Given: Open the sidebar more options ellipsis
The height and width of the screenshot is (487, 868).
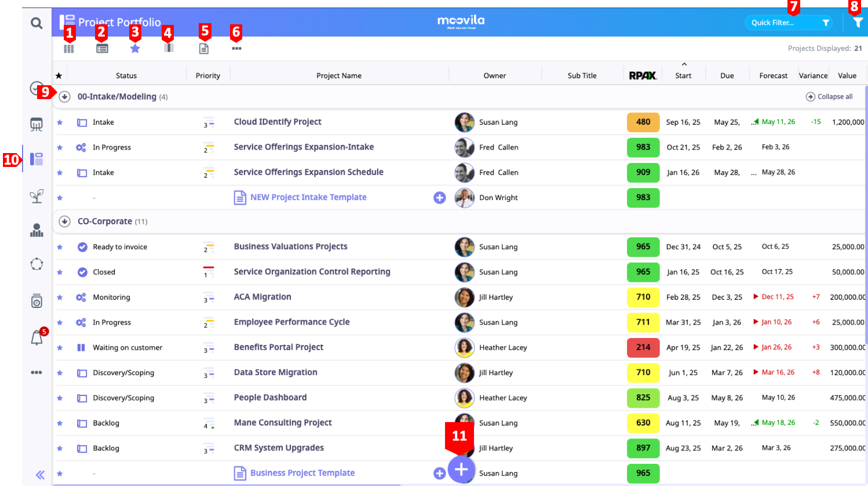Looking at the screenshot, I should (37, 372).
